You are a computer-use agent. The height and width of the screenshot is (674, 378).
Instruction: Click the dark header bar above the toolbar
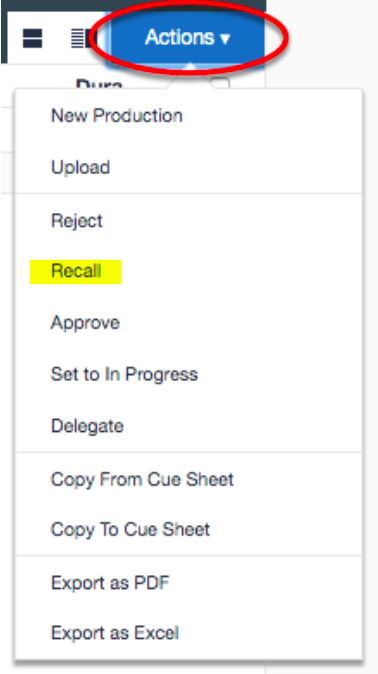(x=133, y=5)
